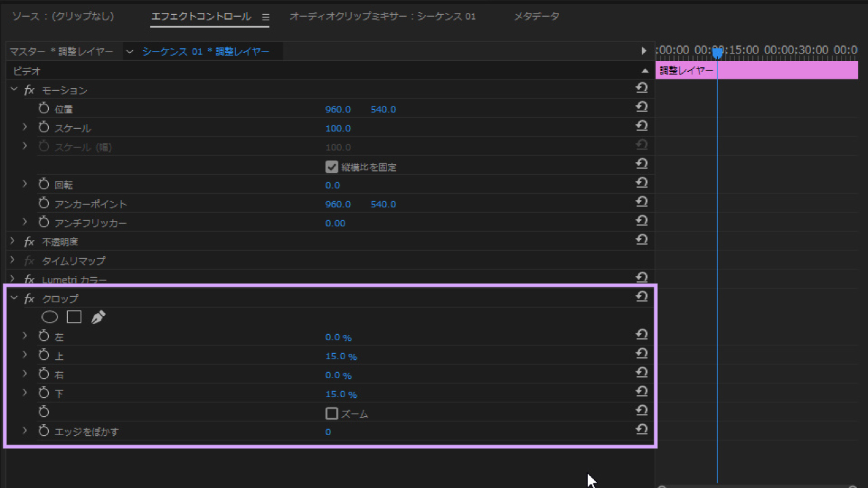Toggle the timeline view arrow in the header
This screenshot has height=488, width=868.
pos(644,51)
